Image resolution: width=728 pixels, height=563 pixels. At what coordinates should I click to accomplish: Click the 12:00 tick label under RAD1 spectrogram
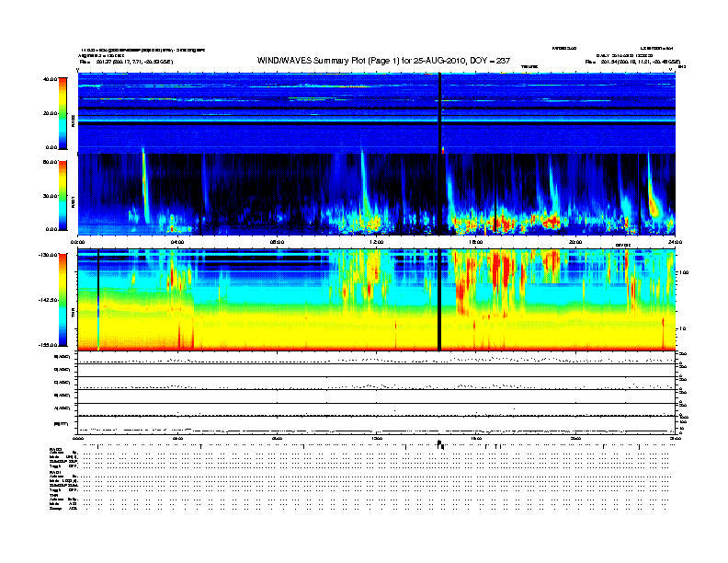pyautogui.click(x=377, y=242)
